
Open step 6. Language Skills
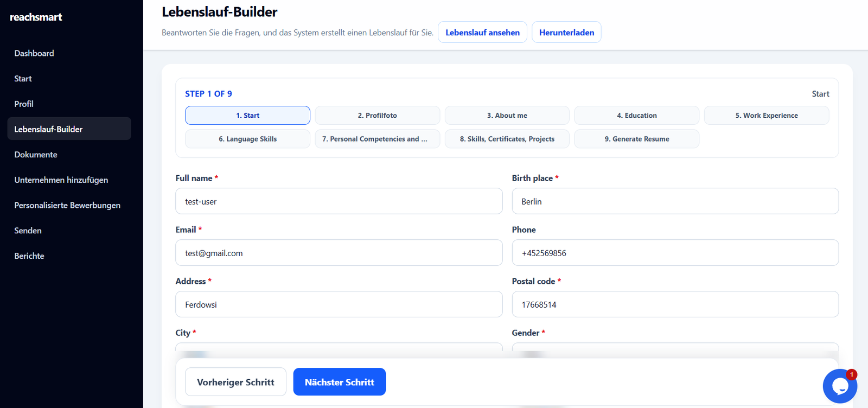pos(247,139)
